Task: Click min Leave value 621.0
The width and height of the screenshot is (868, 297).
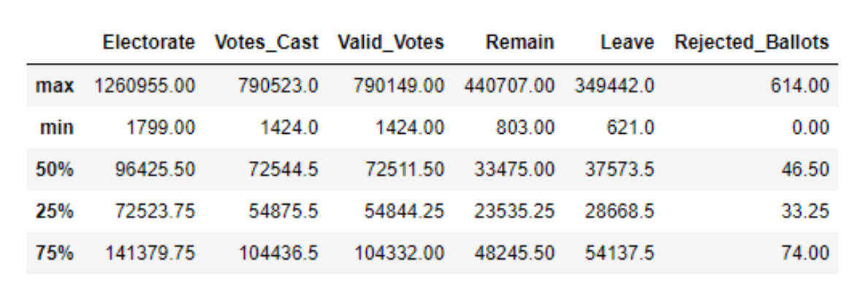Action: pyautogui.click(x=631, y=128)
